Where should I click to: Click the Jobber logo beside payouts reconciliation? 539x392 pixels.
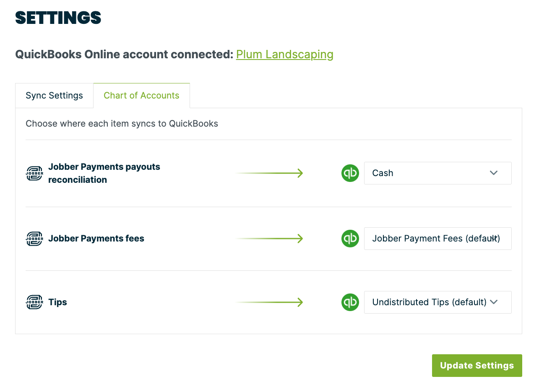(34, 173)
